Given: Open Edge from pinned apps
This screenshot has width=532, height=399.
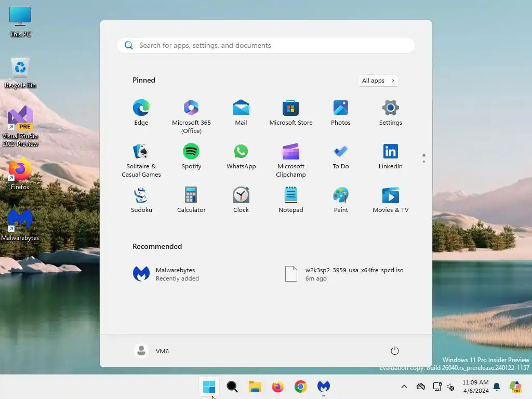Looking at the screenshot, I should point(141,113).
